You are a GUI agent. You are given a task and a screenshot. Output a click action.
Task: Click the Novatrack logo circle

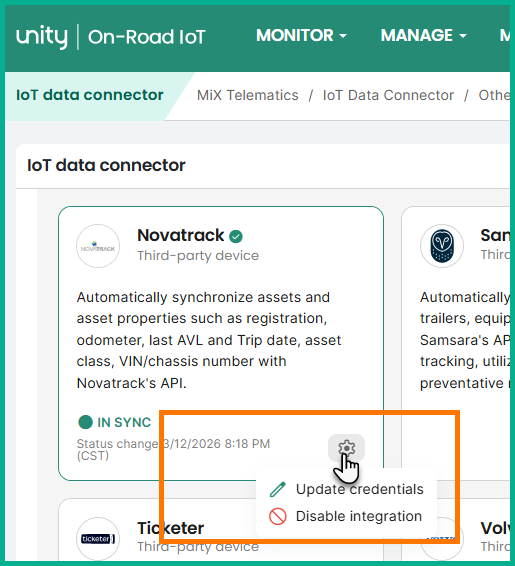98,246
